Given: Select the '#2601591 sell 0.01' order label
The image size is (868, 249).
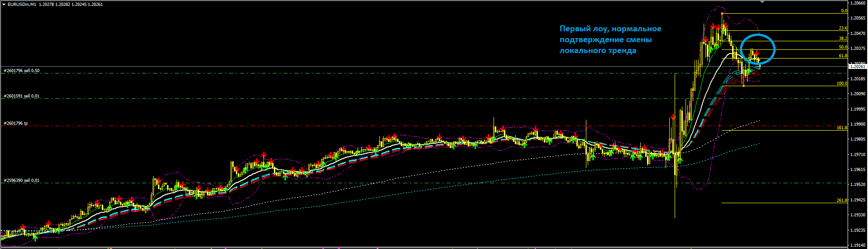Looking at the screenshot, I should tap(21, 96).
